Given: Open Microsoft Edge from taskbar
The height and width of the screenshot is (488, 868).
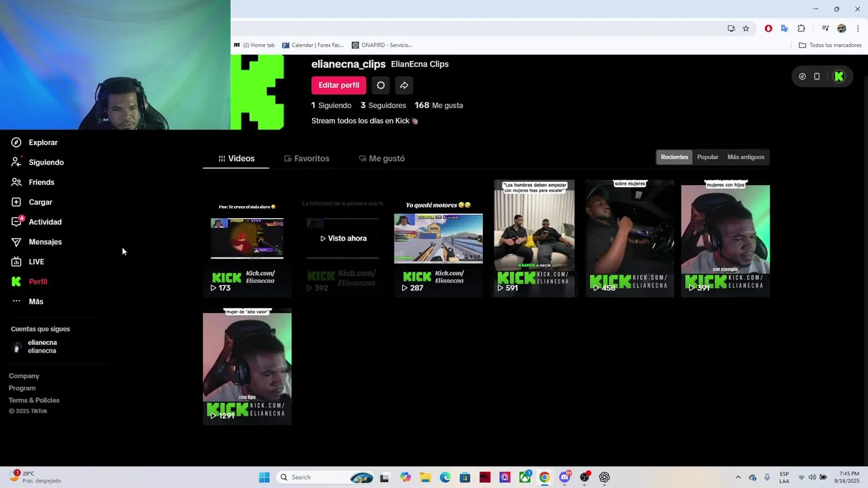Looking at the screenshot, I should pos(445,477).
